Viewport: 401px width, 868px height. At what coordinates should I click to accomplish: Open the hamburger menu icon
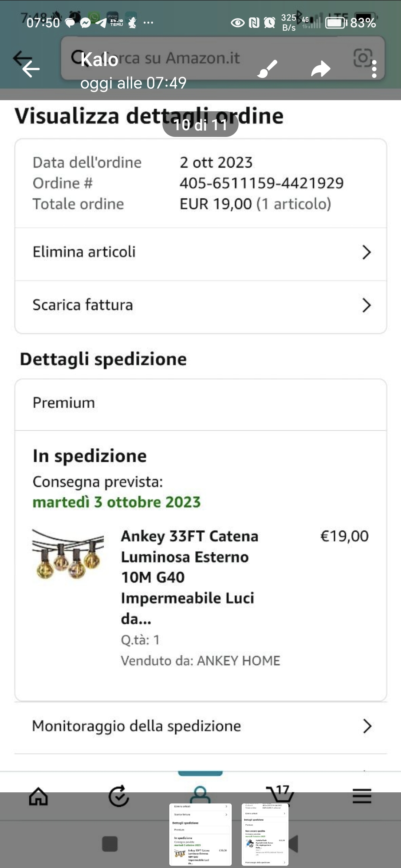pos(362,796)
